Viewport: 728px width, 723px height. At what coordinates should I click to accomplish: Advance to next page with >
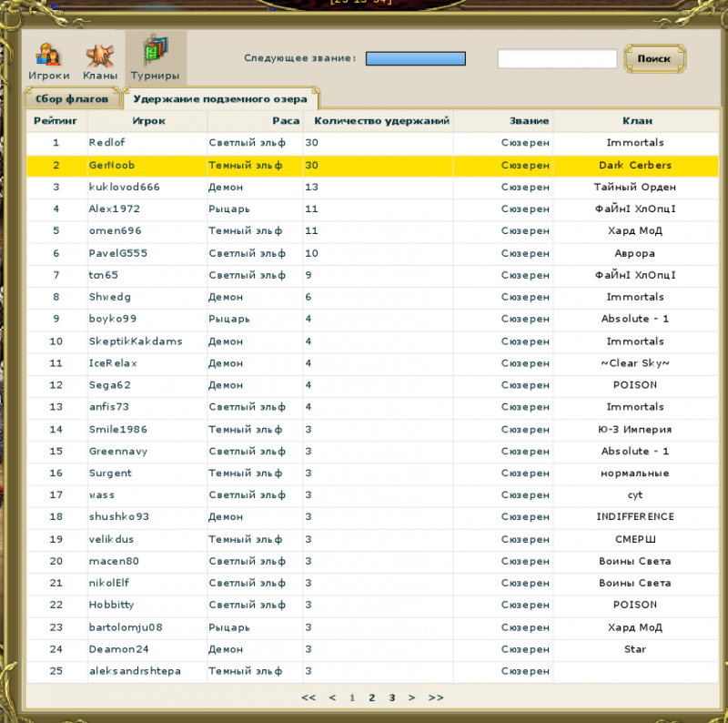pos(411,697)
